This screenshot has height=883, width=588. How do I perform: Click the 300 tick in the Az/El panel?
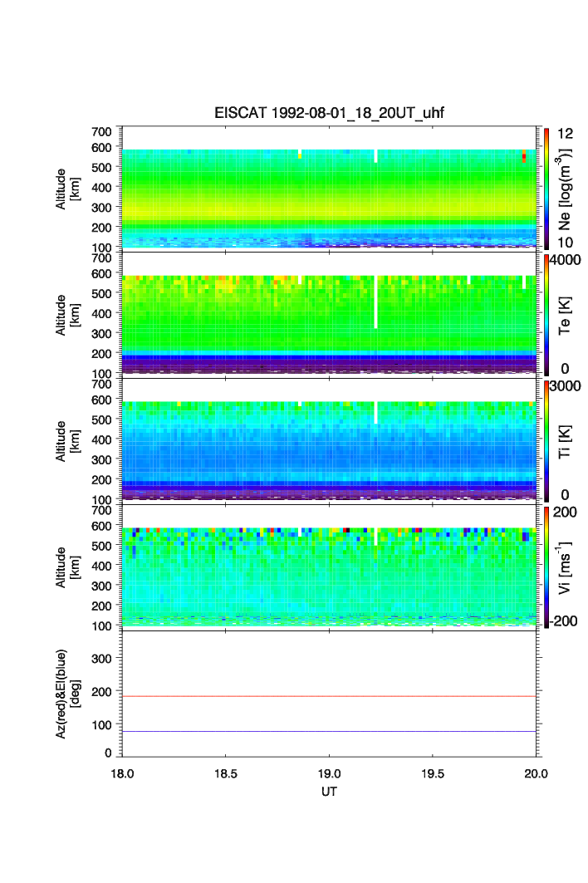(101, 659)
